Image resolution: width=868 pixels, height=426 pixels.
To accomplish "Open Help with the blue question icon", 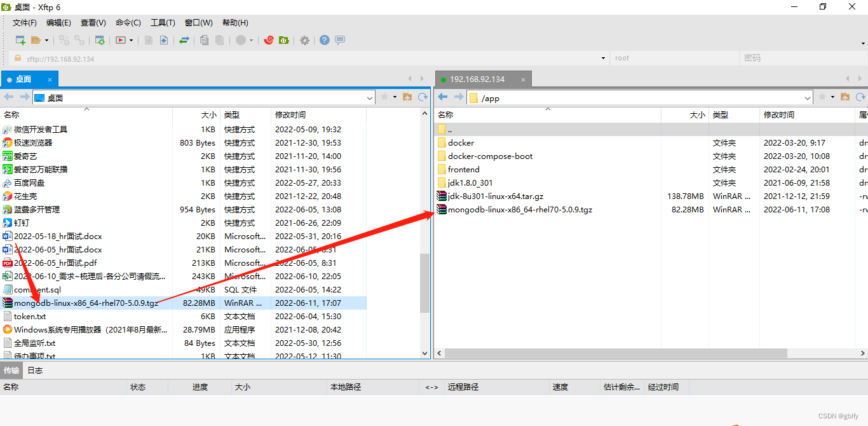I will coord(325,40).
